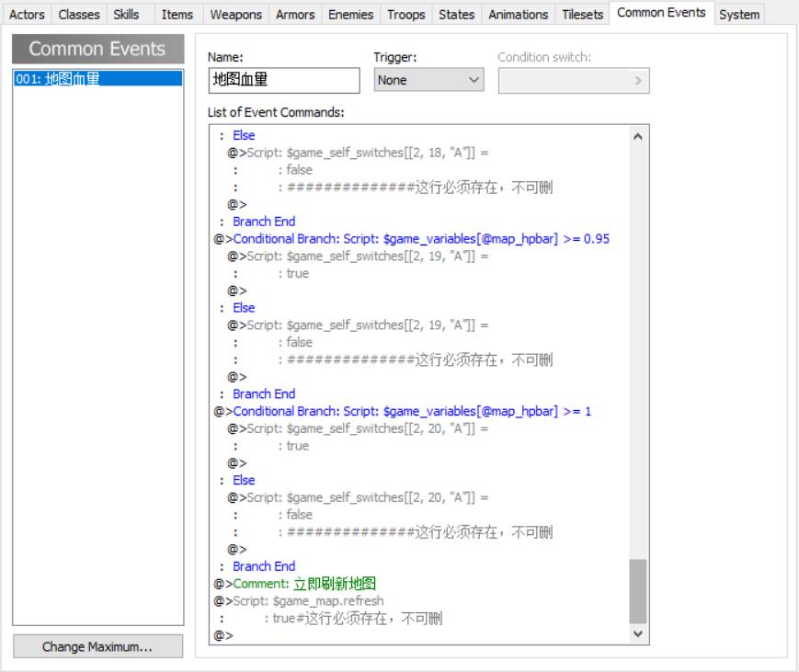Expand the Trigger dropdown set to None
This screenshot has width=799, height=672.
click(x=428, y=80)
